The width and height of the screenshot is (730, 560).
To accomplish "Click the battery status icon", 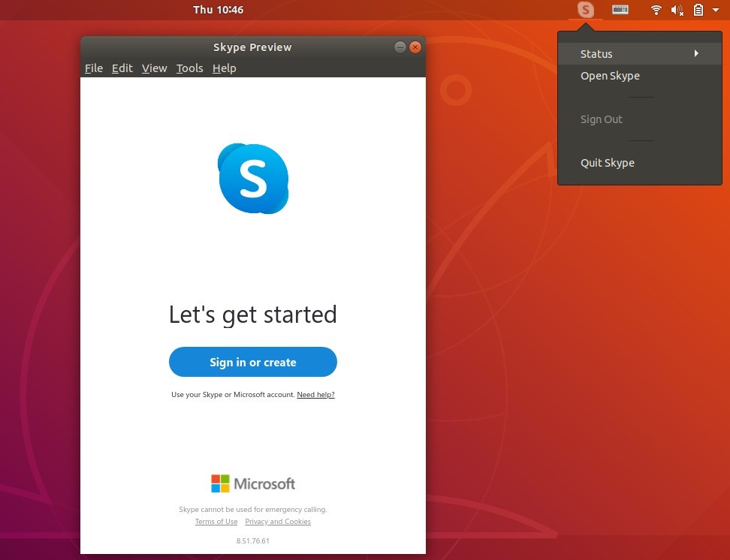I will 698,10.
